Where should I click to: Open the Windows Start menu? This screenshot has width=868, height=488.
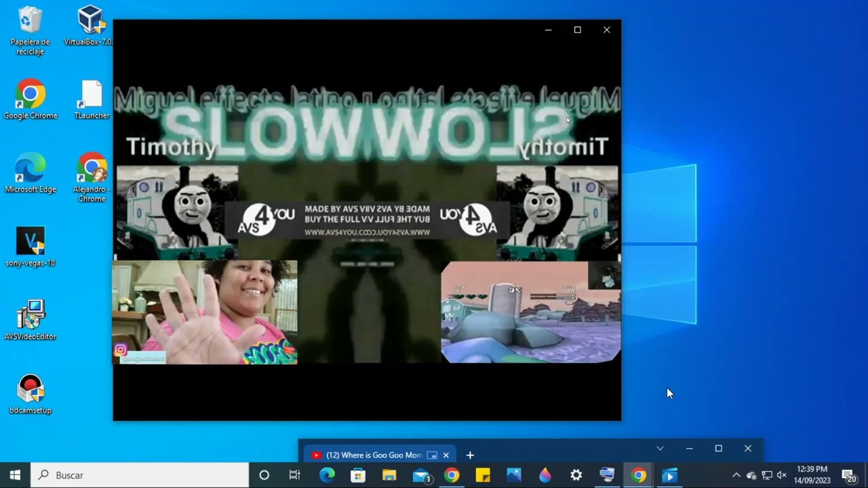coord(15,475)
